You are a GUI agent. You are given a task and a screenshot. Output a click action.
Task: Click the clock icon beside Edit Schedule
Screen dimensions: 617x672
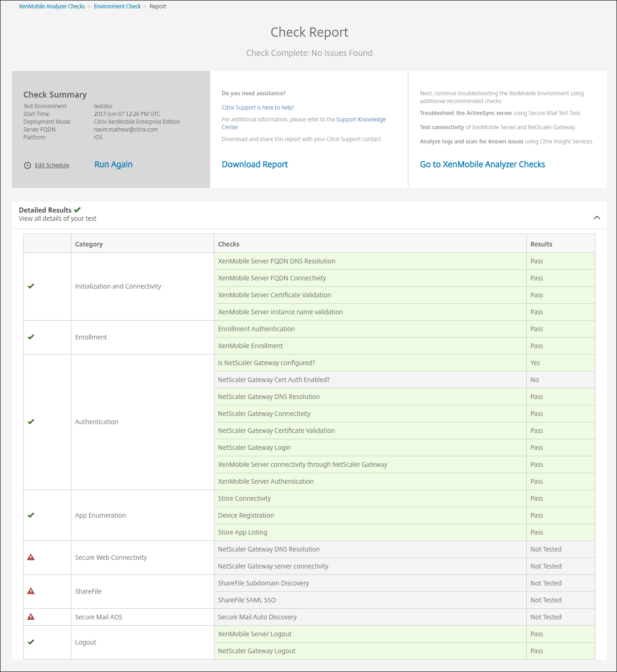[x=27, y=165]
